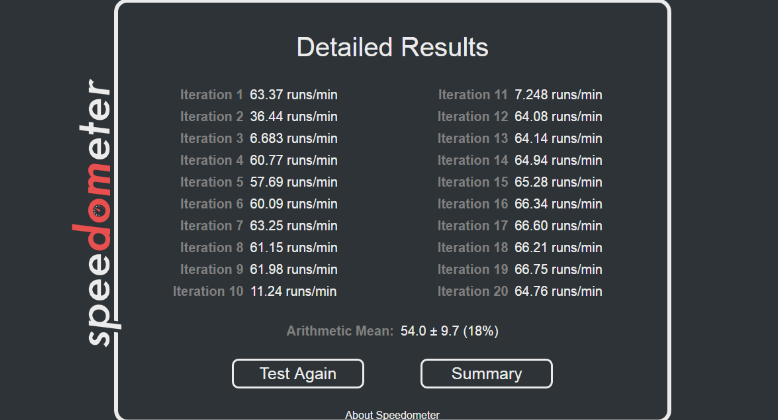The width and height of the screenshot is (778, 420).
Task: Select Iteration 9 result 61.98 runs/min
Action: coord(293,269)
